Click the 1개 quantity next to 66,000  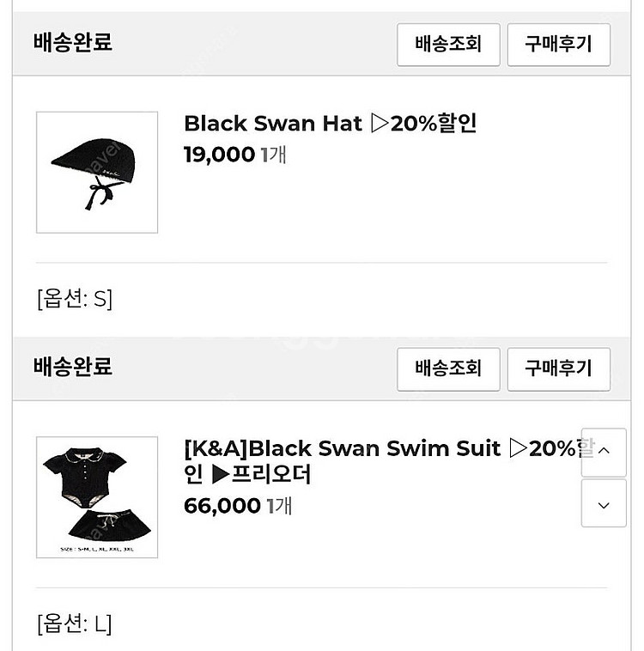click(x=279, y=506)
